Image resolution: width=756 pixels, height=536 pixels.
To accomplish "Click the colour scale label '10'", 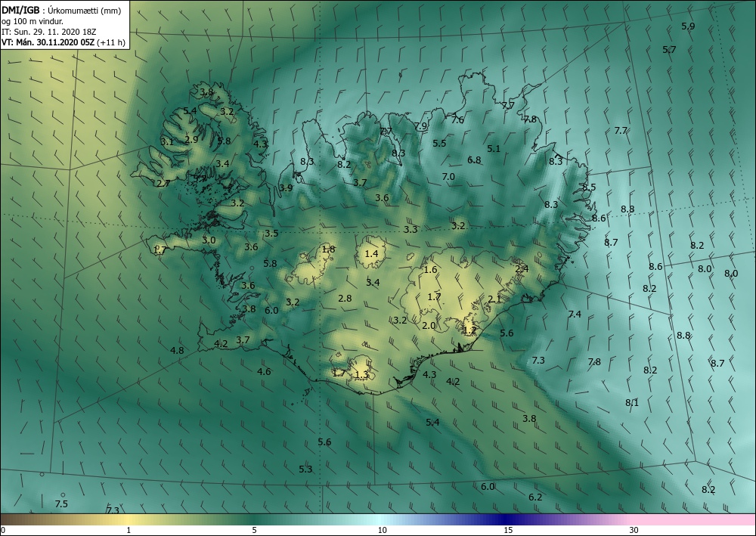I will [383, 531].
